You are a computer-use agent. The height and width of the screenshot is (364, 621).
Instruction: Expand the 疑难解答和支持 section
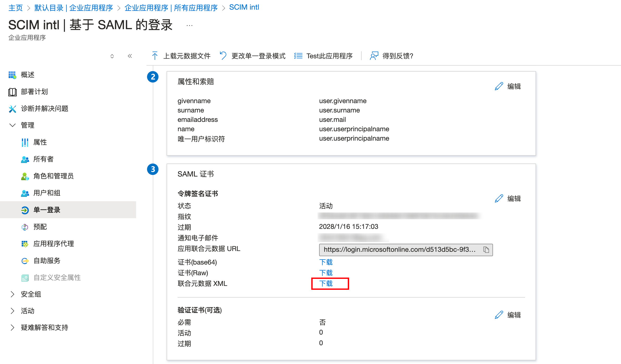(12, 328)
